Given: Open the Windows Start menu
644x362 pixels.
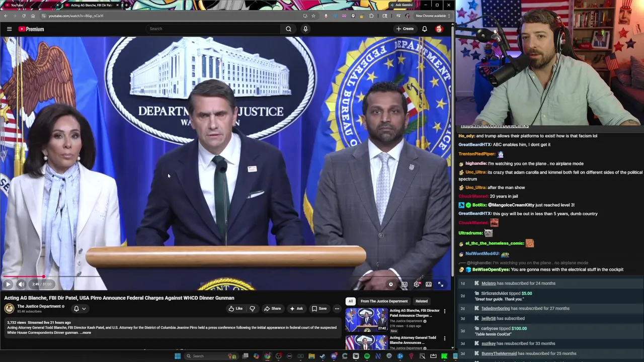Looking at the screenshot, I should coord(178,356).
